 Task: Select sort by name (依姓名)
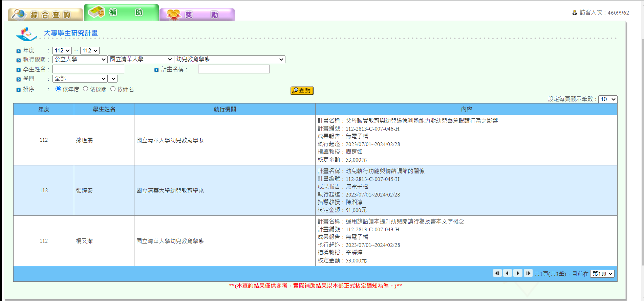[x=113, y=89]
